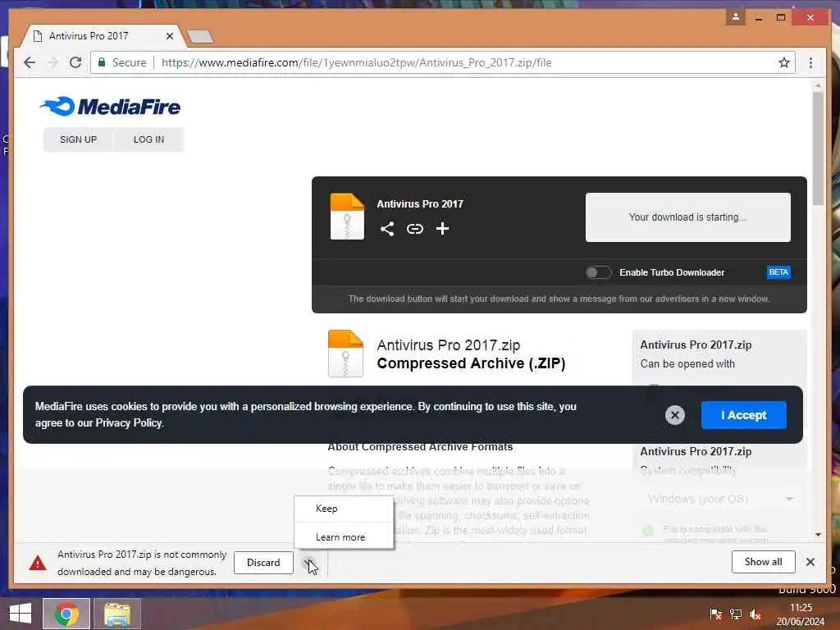
Task: Open the Chrome three-dot menu
Action: coord(810,62)
